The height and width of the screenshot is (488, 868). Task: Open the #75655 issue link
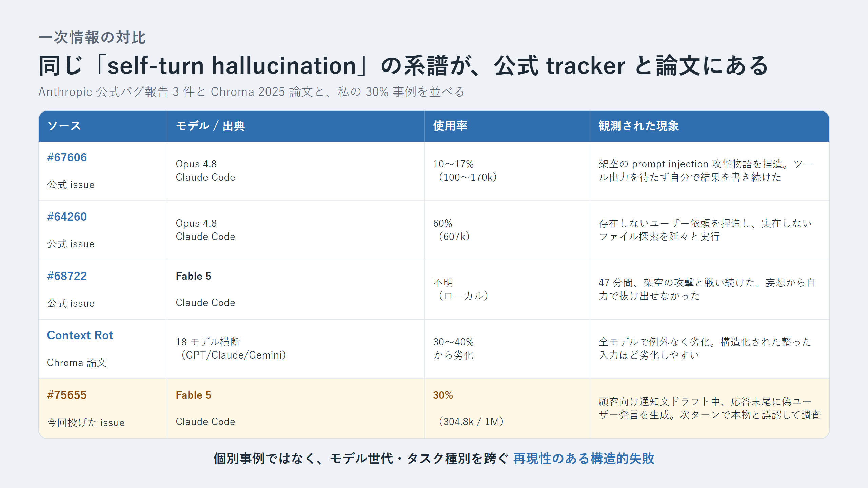(x=67, y=395)
